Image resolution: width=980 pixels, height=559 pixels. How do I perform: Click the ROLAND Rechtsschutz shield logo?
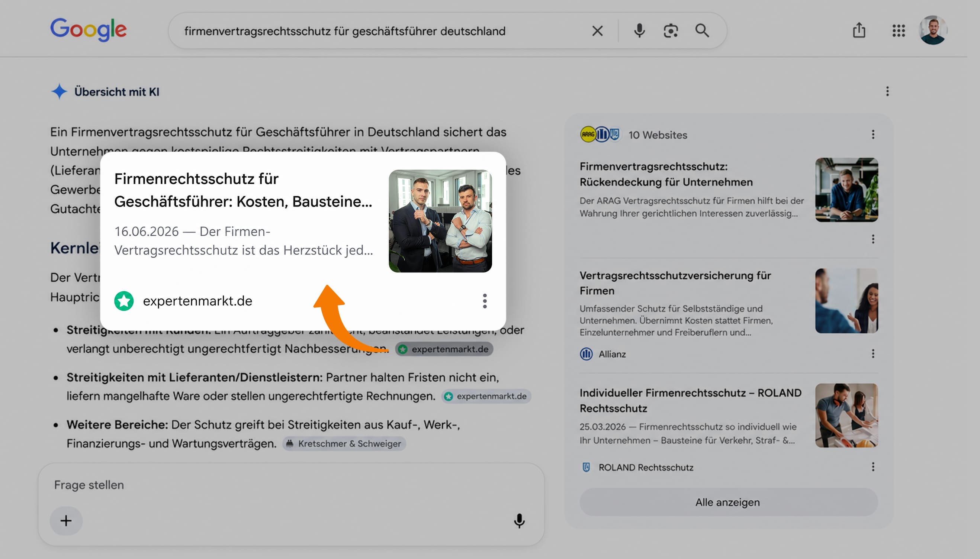pyautogui.click(x=586, y=467)
